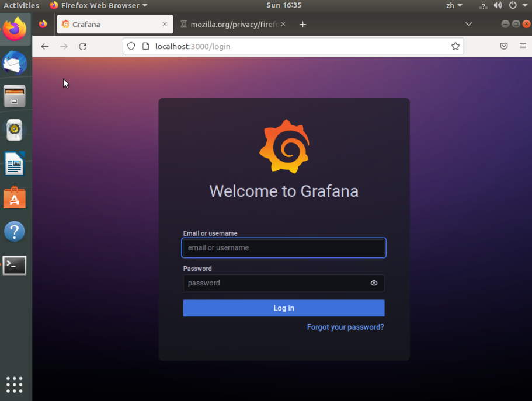Open Terminal from the dock
This screenshot has width=532, height=401.
15,266
